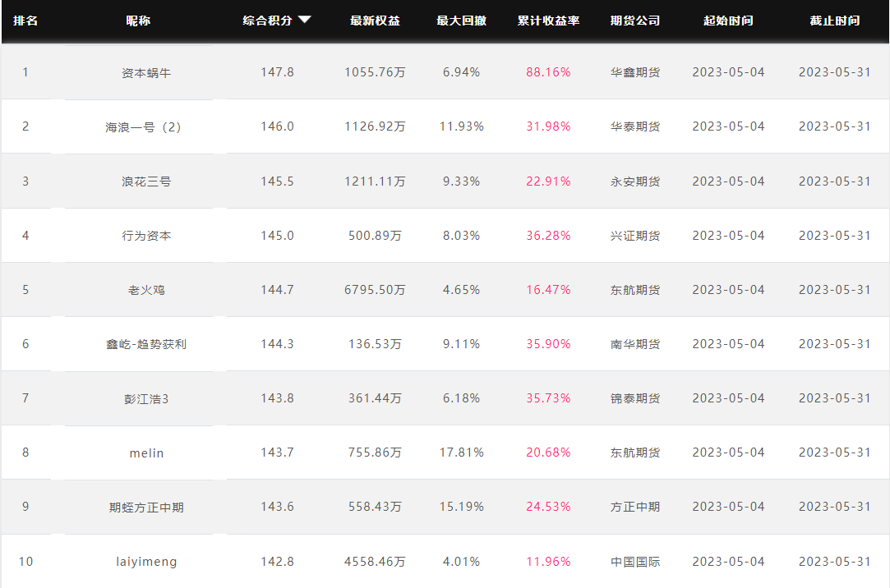Select return rate 11.96%

click(x=548, y=562)
